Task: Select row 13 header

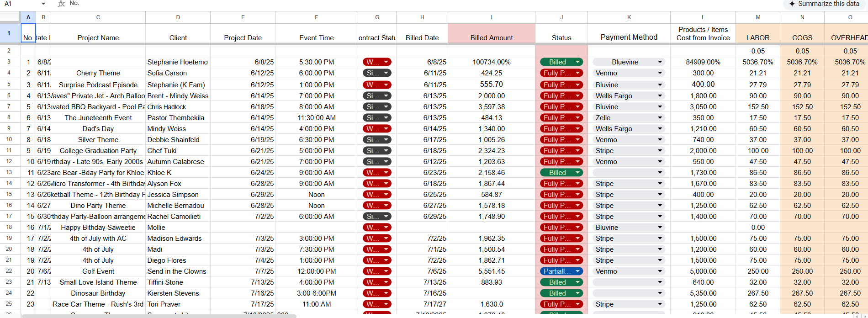Action: [9, 172]
